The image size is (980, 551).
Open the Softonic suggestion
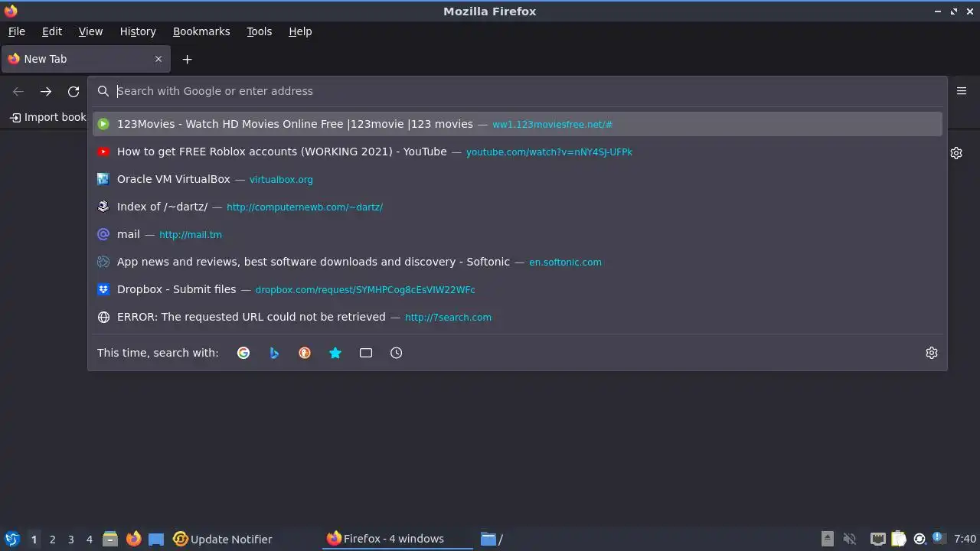[x=518, y=262]
